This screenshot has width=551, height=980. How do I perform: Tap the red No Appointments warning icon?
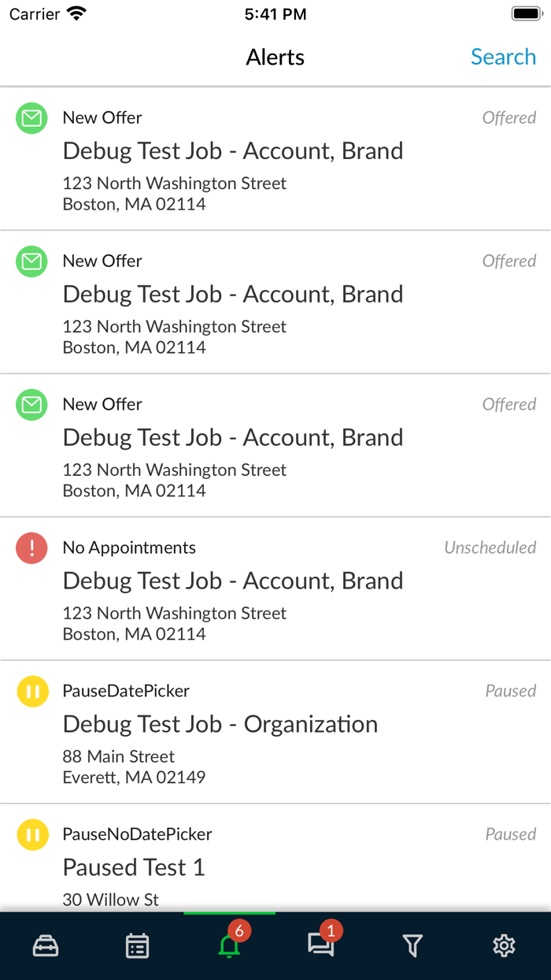[31, 548]
